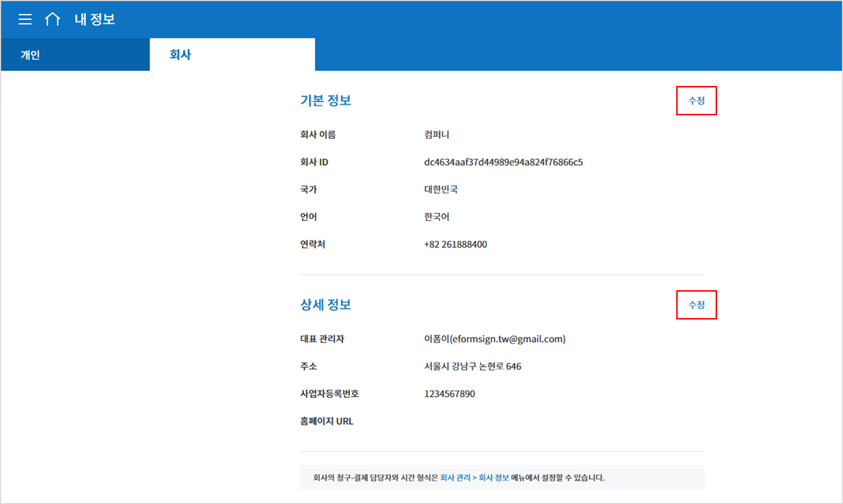This screenshot has height=504, width=843.
Task: Click the country value 대한민국
Action: (x=440, y=190)
